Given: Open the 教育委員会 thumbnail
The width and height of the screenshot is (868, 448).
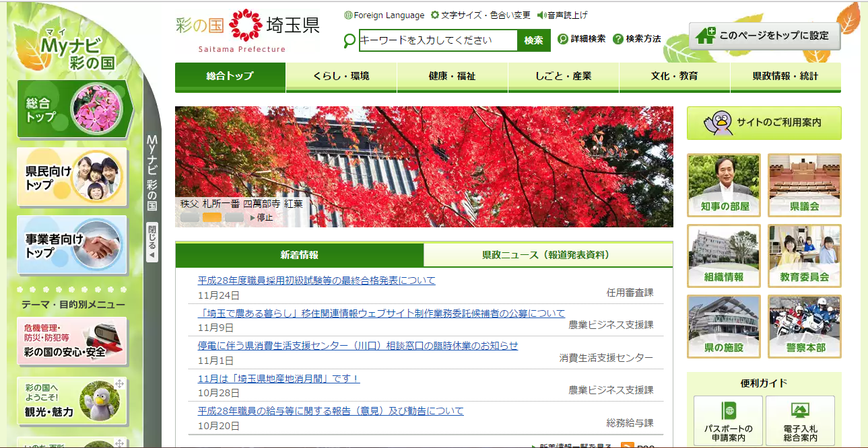Looking at the screenshot, I should [x=805, y=256].
